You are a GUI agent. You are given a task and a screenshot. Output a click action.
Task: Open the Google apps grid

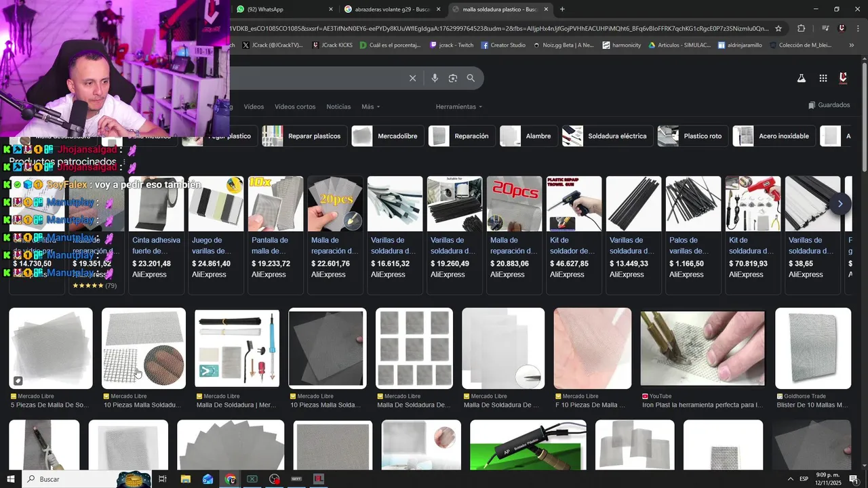[x=823, y=78]
